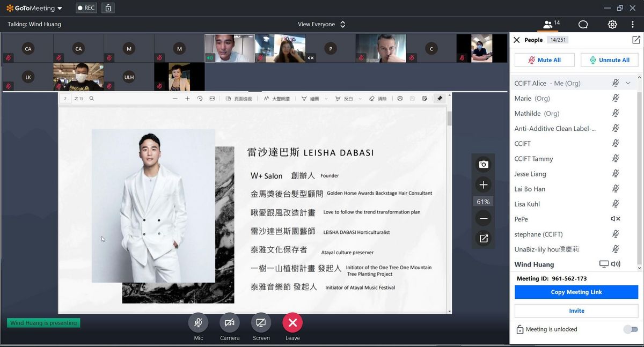Open the People tab with 14 attendees
The width and height of the screenshot is (644, 347).
point(551,24)
